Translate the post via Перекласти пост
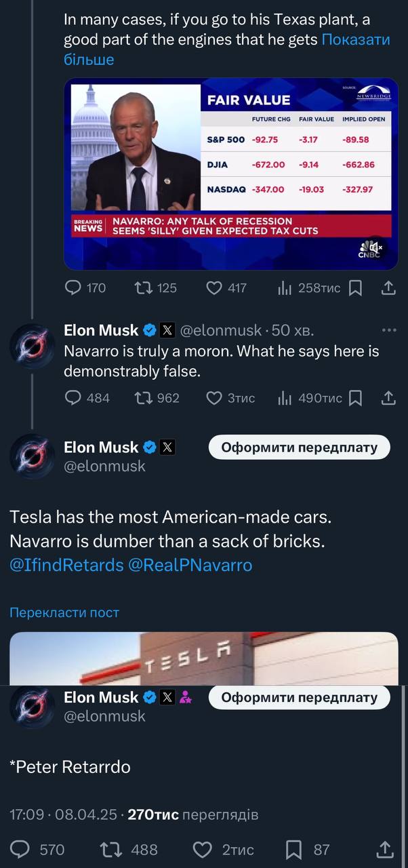The height and width of the screenshot is (868, 408). pyautogui.click(x=64, y=612)
